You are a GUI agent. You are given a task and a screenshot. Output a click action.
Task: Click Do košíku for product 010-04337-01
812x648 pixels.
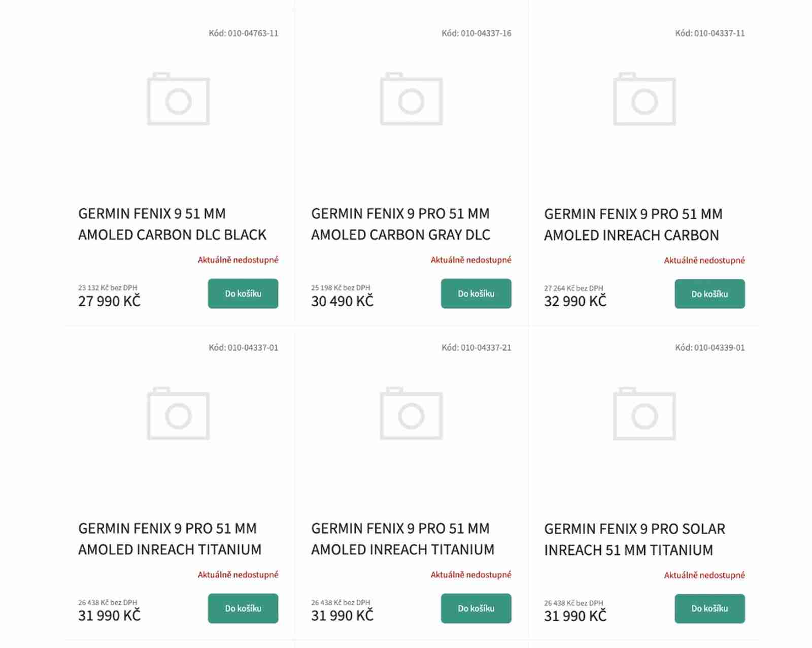[x=243, y=608]
